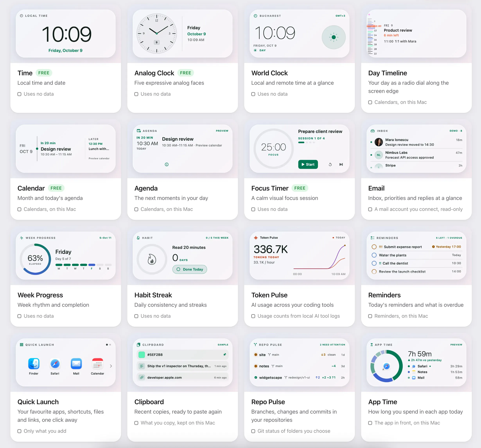Image resolution: width=481 pixels, height=448 pixels.
Task: Select the World Clock card title
Action: [x=269, y=73]
